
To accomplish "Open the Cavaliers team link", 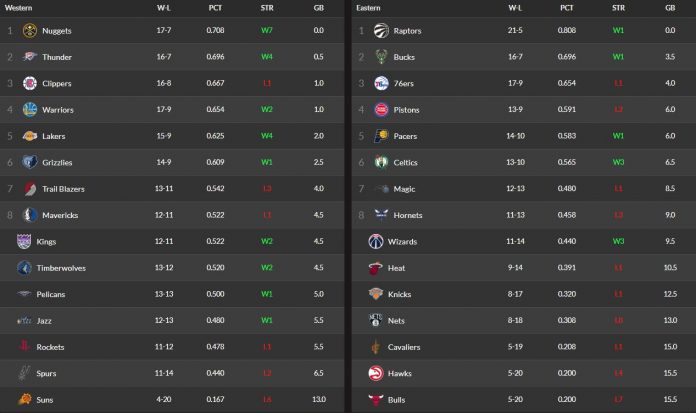I will (405, 347).
